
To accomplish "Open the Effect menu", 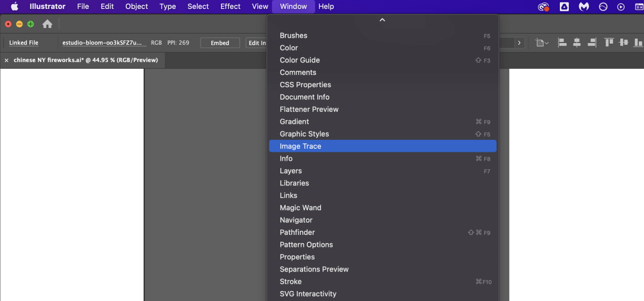I will [x=230, y=7].
